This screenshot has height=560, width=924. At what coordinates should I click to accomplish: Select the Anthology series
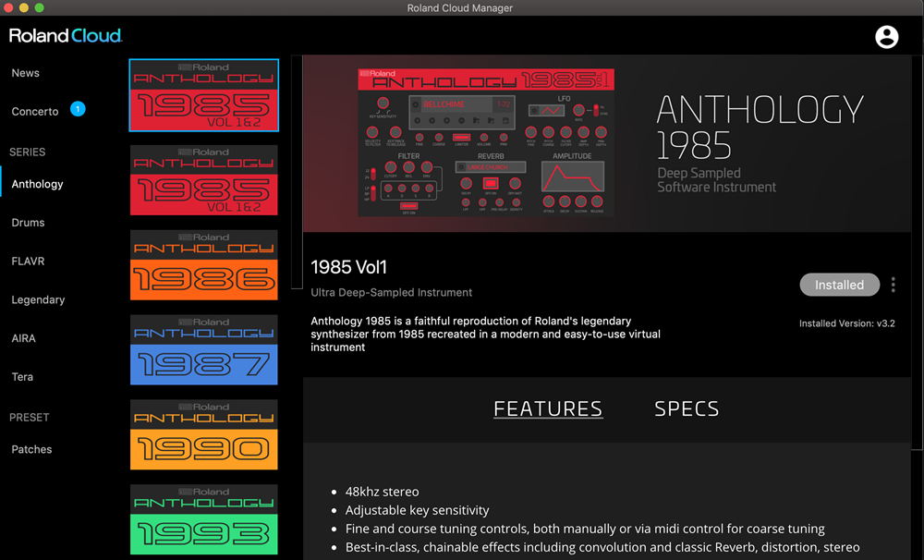pos(37,184)
